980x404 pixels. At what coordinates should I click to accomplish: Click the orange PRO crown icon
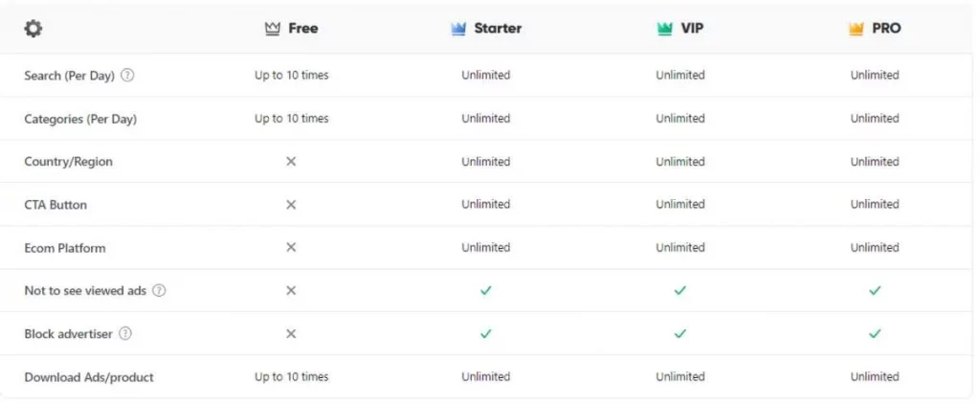(857, 29)
